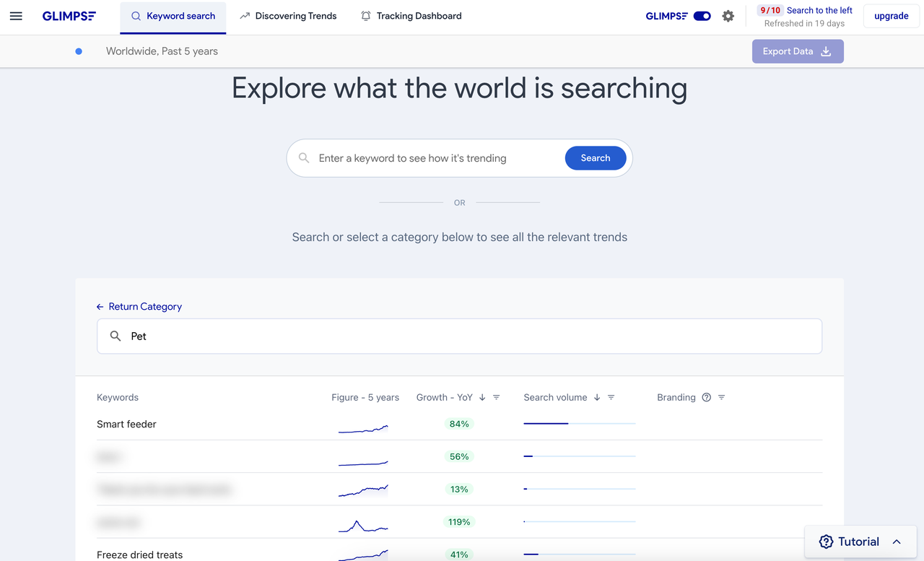Click the blue Search button

596,158
